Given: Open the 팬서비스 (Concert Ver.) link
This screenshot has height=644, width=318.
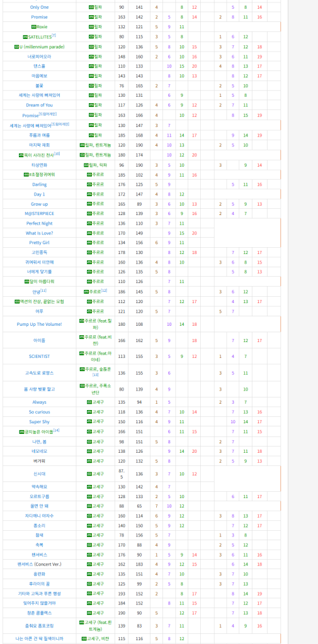Looking at the screenshot, I should (40, 564).
